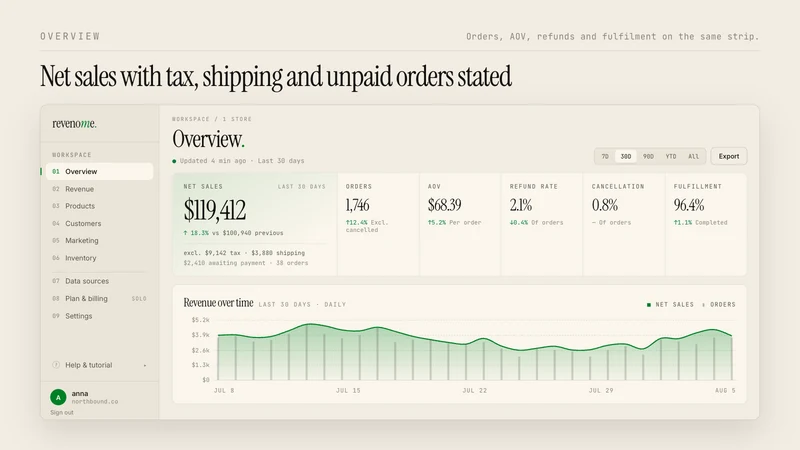Click the green Net Sales legend square

coord(649,305)
